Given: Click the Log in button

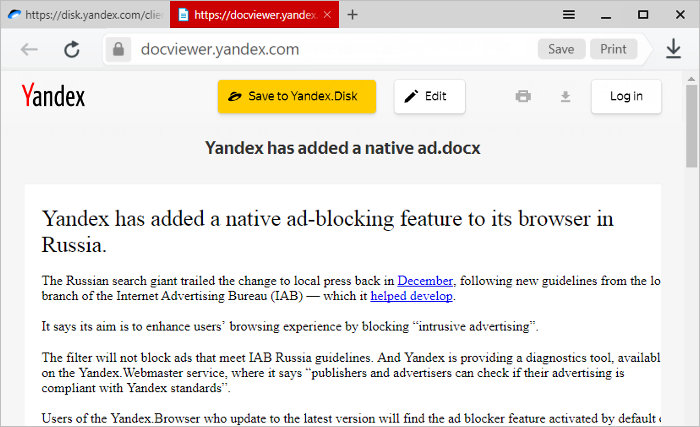Looking at the screenshot, I should coord(626,96).
